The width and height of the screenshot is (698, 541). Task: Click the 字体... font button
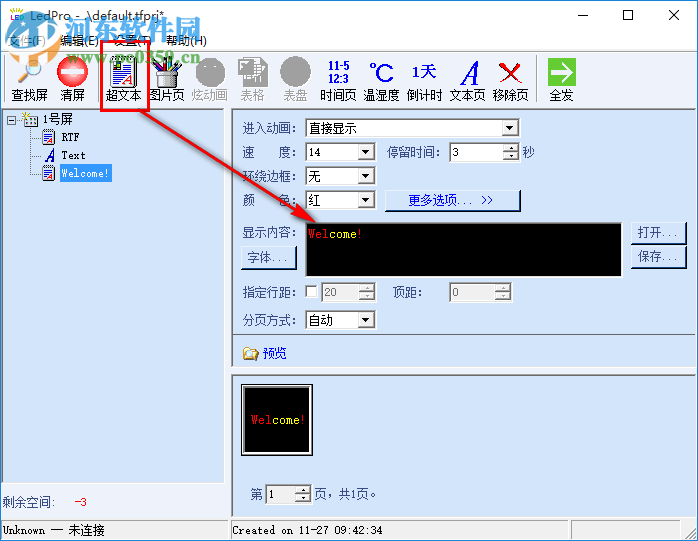[268, 258]
